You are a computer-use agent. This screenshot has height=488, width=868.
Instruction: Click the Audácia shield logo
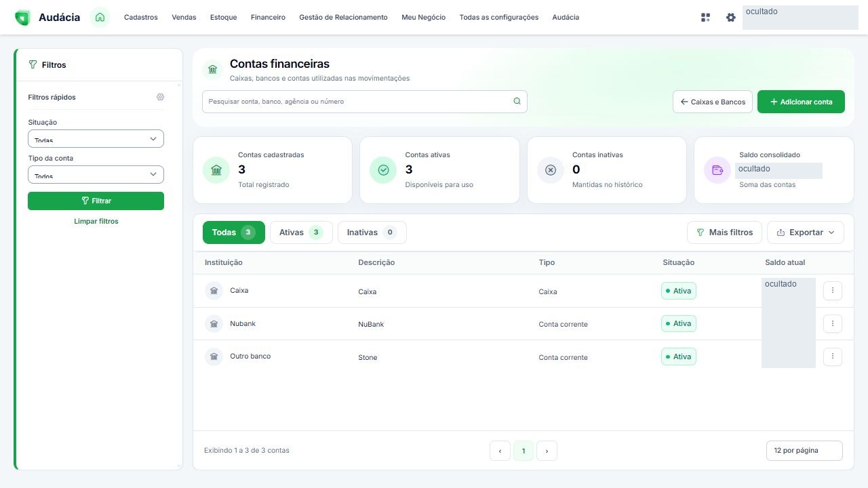(x=22, y=18)
